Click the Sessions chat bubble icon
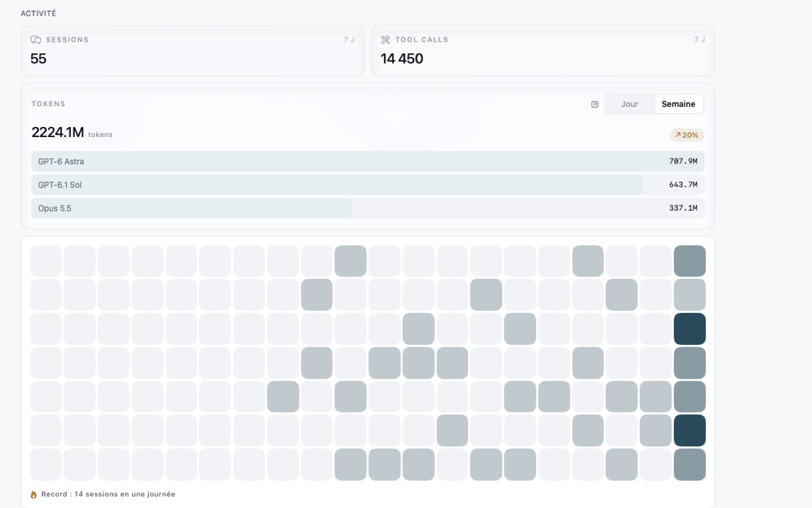 [x=36, y=39]
